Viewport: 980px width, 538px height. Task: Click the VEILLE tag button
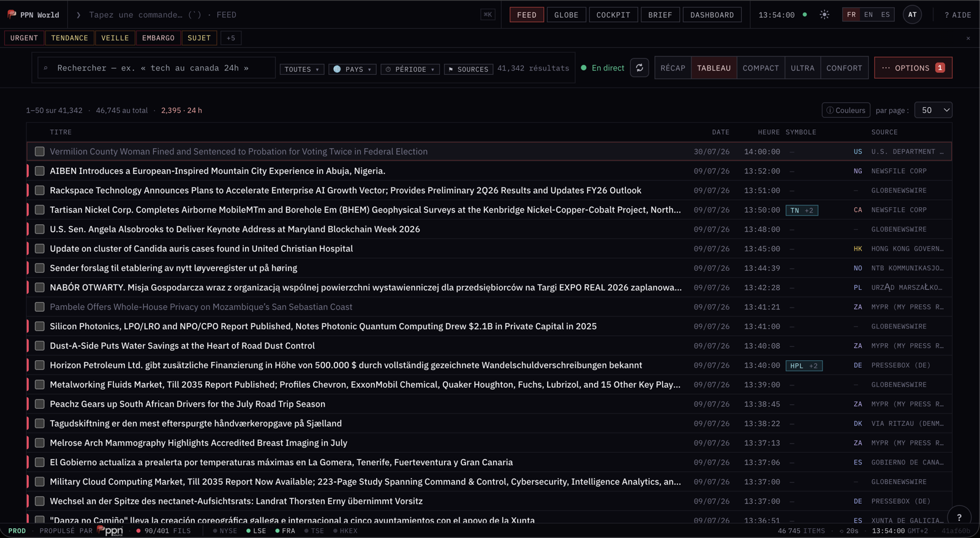115,38
